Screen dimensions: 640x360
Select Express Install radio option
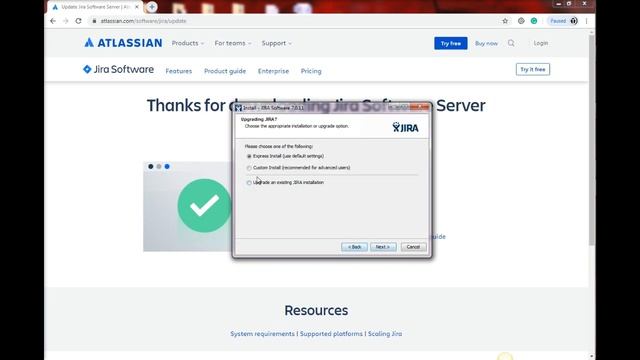coord(249,156)
